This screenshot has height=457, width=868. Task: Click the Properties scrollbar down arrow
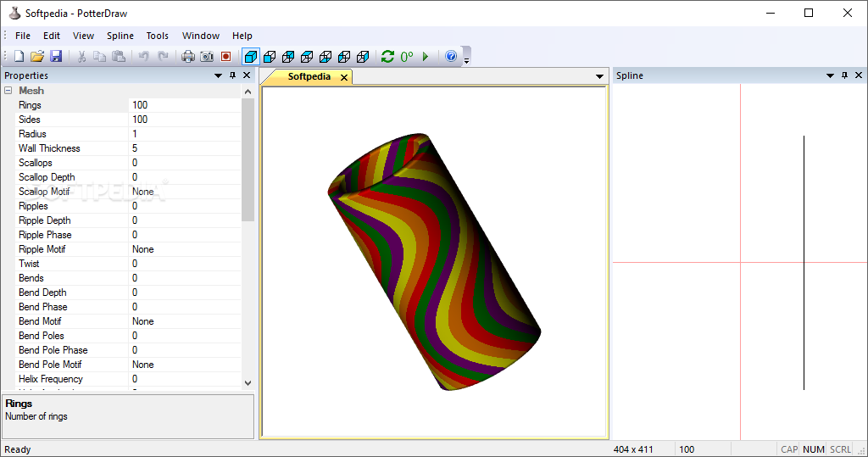248,382
